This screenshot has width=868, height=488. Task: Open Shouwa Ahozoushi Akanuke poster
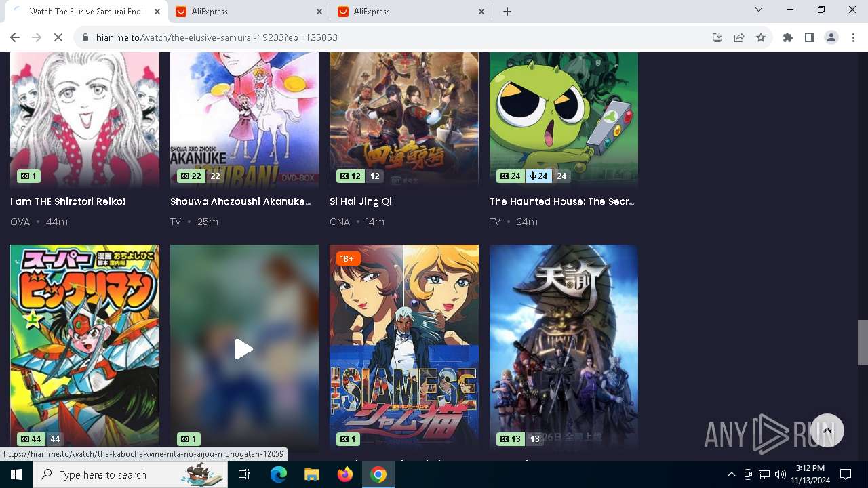pyautogui.click(x=244, y=120)
